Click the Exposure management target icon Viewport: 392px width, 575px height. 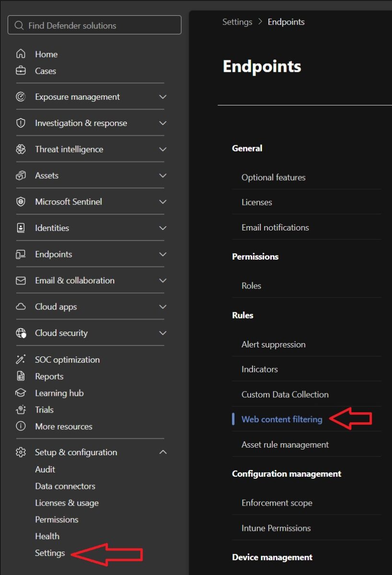tap(21, 97)
